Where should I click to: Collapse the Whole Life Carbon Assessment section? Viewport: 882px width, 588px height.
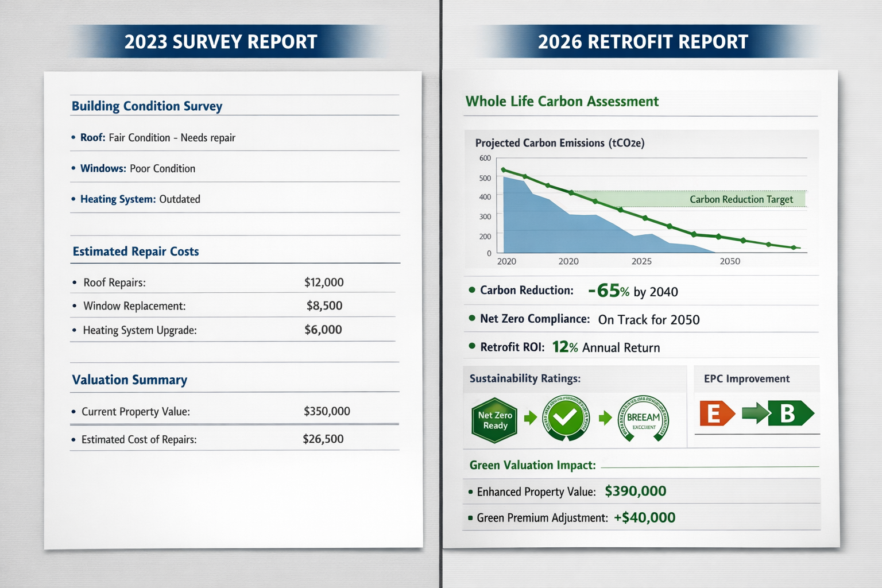(562, 101)
